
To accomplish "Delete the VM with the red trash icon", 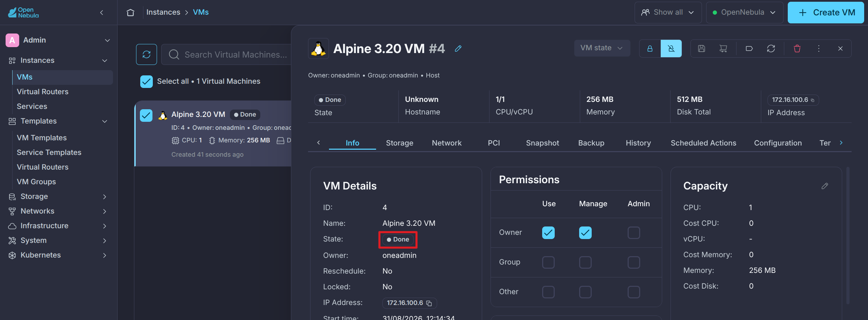I will pos(797,49).
